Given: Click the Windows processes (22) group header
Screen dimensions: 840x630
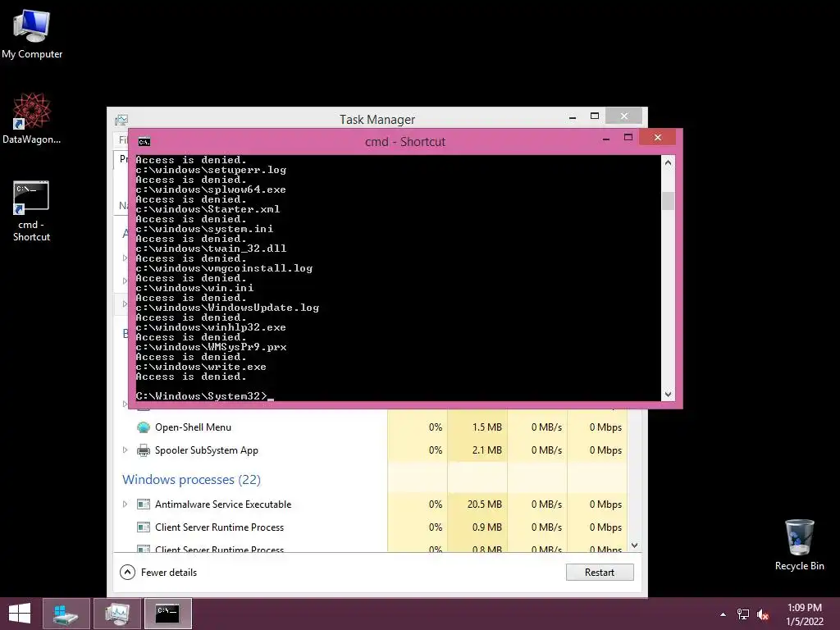Looking at the screenshot, I should coord(191,479).
